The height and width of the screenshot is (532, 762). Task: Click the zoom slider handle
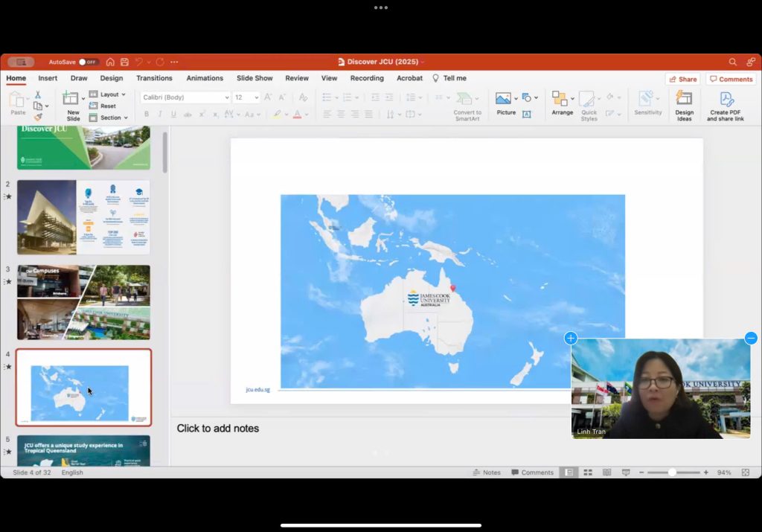pyautogui.click(x=672, y=472)
